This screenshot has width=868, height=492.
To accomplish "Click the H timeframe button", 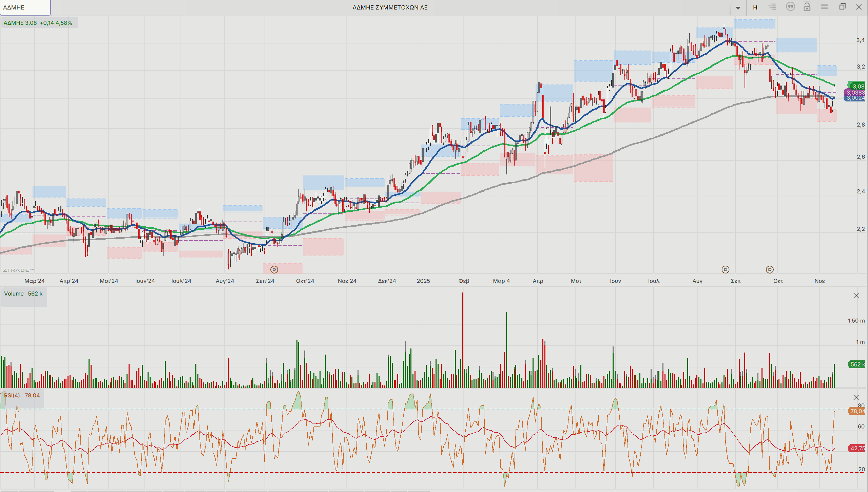I will [755, 7].
